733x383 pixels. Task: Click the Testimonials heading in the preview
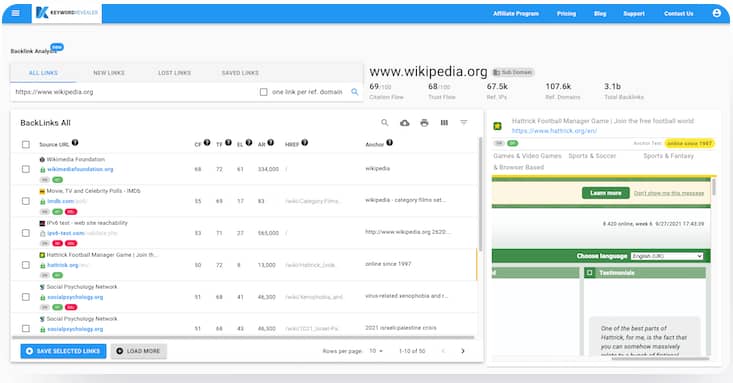tap(617, 273)
